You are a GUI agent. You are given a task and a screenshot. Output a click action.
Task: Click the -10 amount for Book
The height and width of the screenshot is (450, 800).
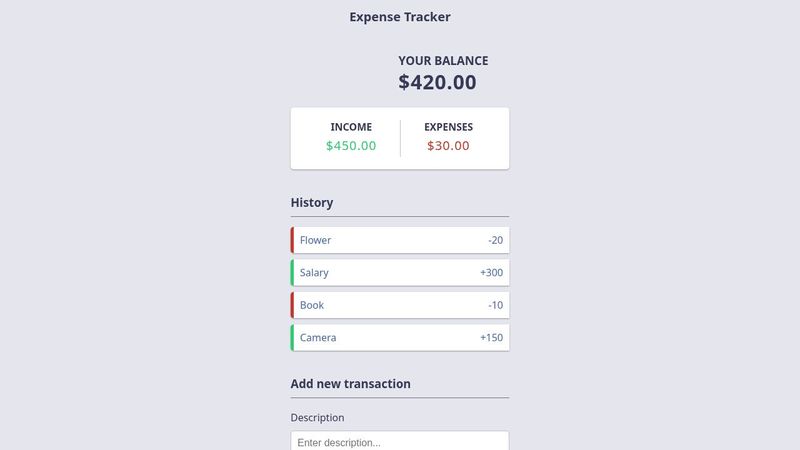pos(495,305)
